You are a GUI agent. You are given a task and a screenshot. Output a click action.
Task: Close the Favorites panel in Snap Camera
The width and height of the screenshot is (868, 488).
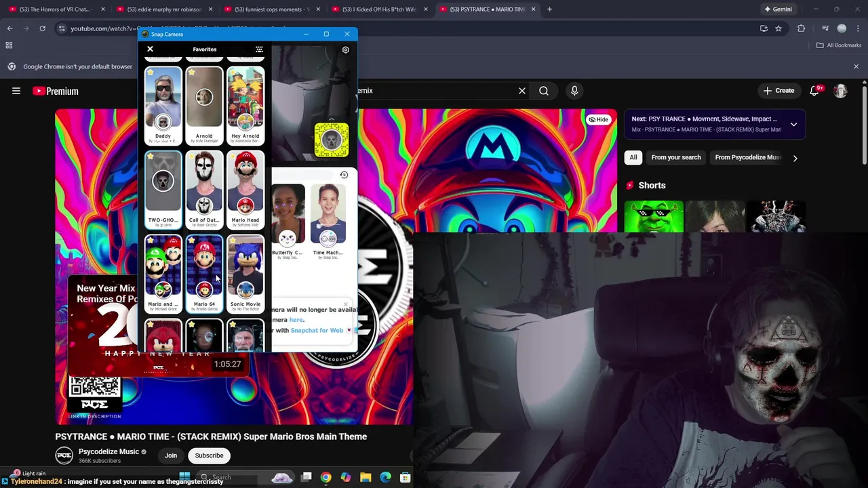[x=150, y=49]
